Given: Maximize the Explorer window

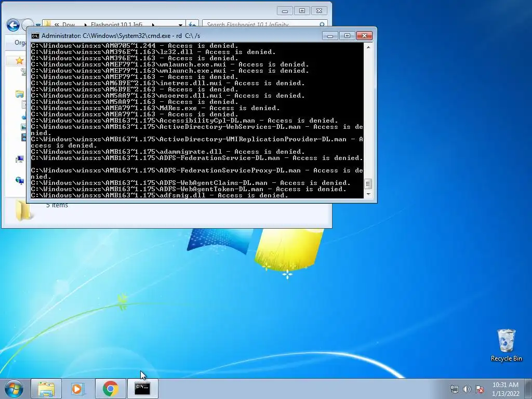Looking at the screenshot, I should click(302, 11).
